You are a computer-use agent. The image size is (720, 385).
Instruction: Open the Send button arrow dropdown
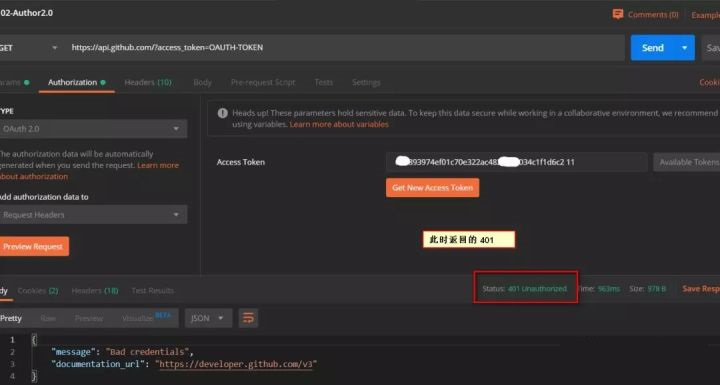684,48
